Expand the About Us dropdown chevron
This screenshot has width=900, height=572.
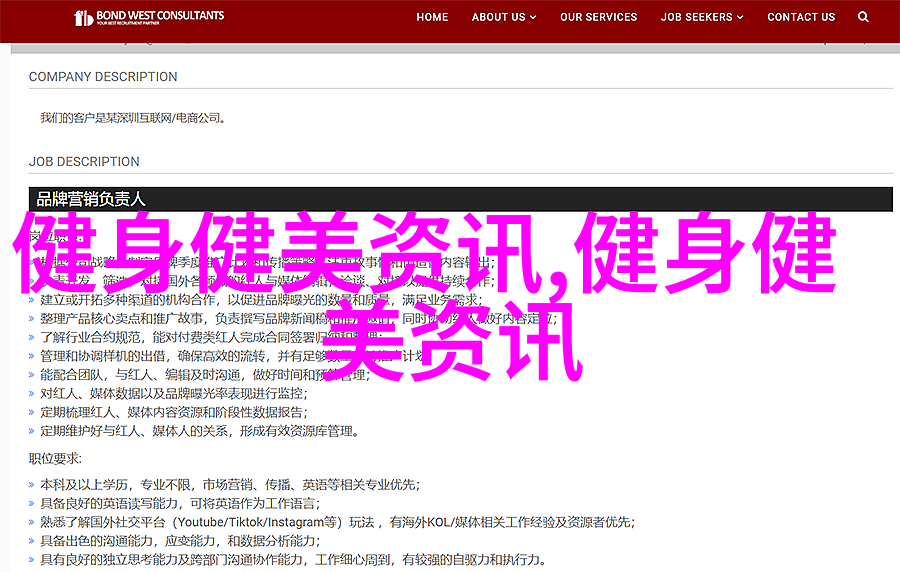pos(533,18)
